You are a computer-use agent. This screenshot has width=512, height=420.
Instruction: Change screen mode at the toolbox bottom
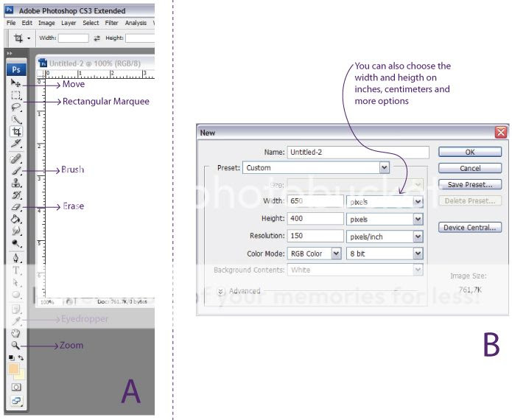tap(16, 401)
